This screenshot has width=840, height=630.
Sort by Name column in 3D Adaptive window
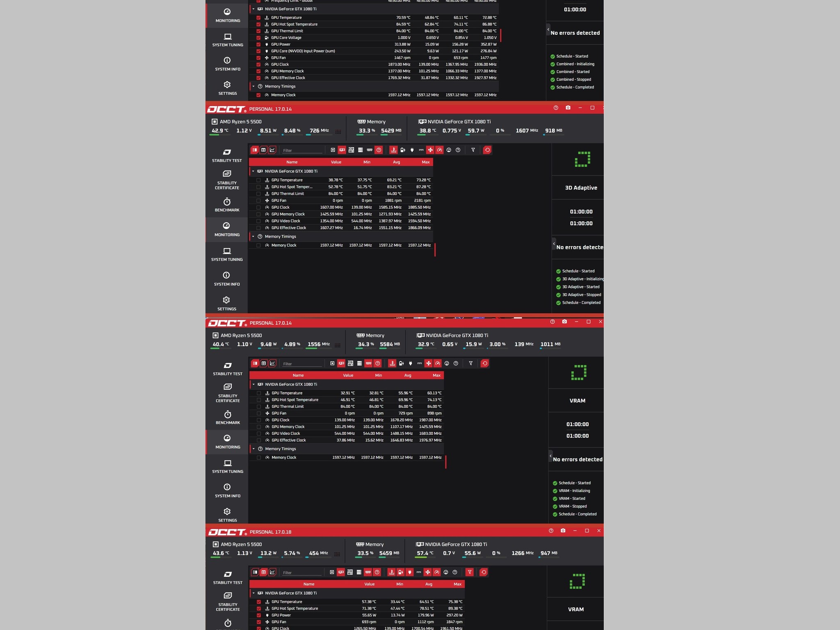tap(292, 162)
